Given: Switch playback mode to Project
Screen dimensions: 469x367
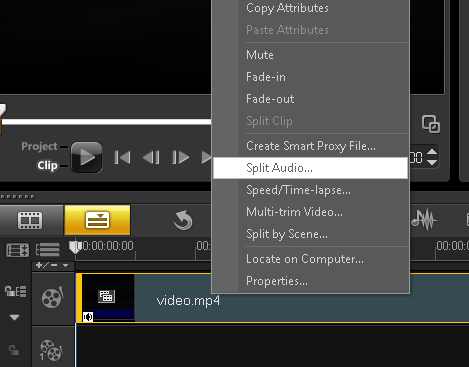Looking at the screenshot, I should click(x=39, y=146).
